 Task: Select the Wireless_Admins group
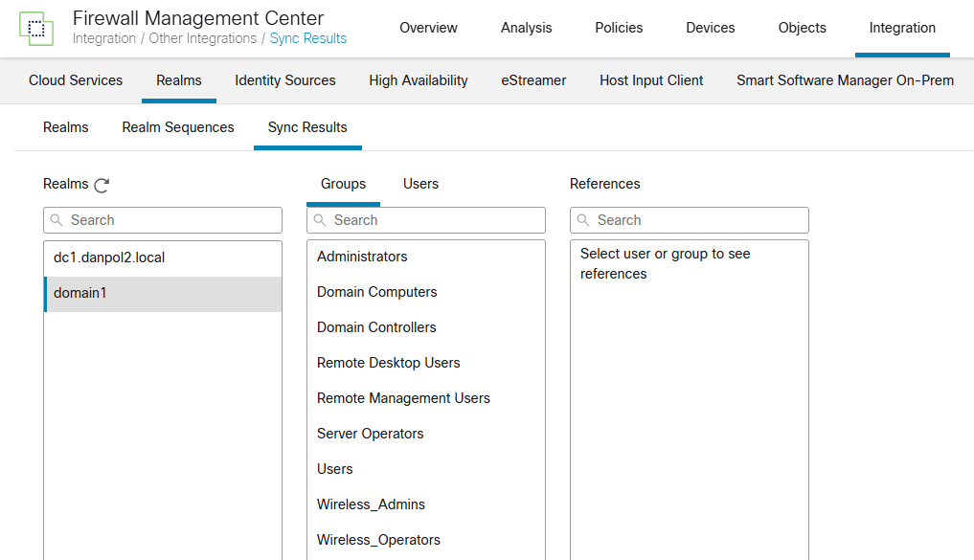[426, 504]
